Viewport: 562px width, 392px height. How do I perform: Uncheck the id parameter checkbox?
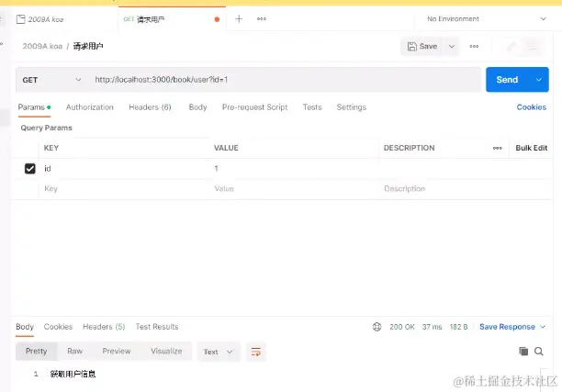point(30,168)
